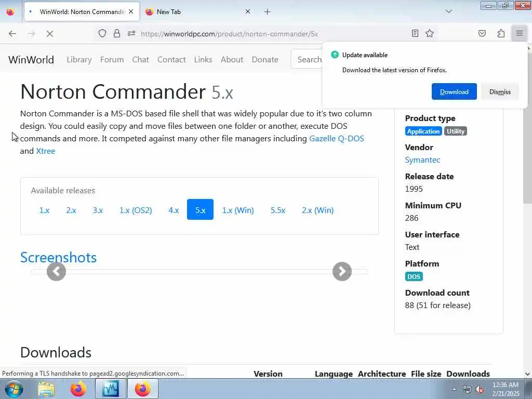Select the WinWorld Norton Commander tab
Viewport: 532px width, 399px height.
pos(82,12)
